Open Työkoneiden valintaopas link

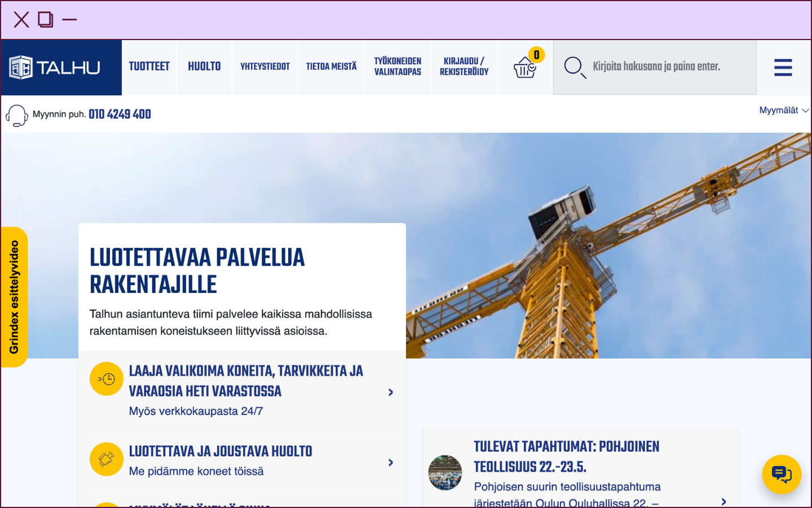pyautogui.click(x=398, y=67)
